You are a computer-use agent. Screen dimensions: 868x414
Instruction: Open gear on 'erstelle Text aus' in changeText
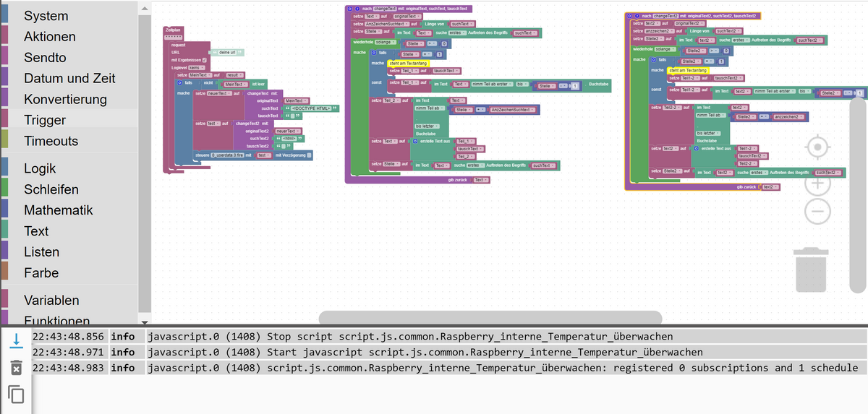[415, 141]
